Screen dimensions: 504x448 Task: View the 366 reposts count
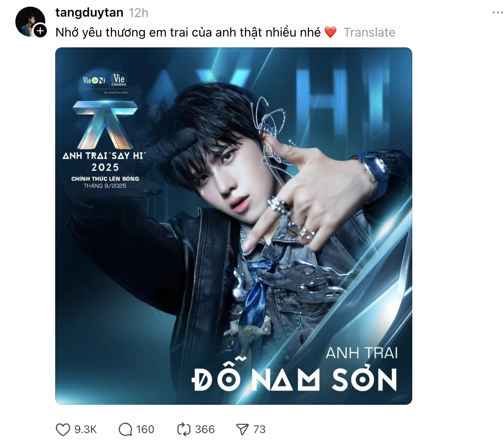pyautogui.click(x=205, y=429)
